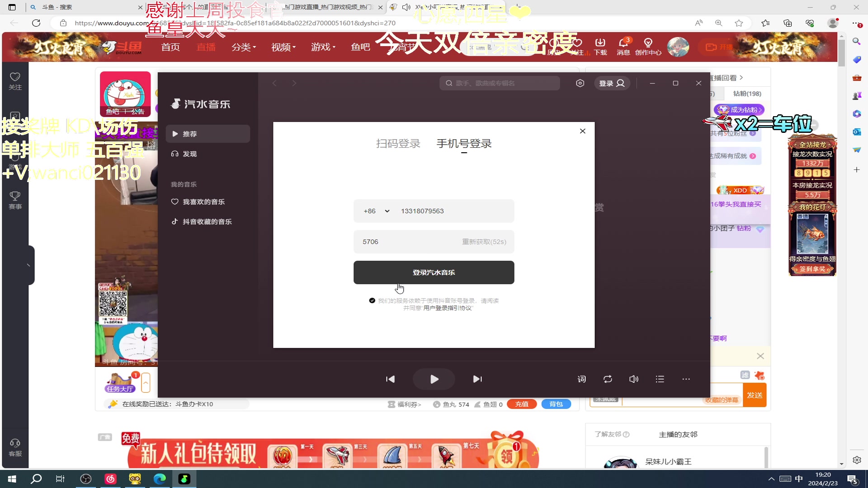Click 签到拿奖 in the lantern widget
Screen dimensions: 868x488
pos(812,269)
